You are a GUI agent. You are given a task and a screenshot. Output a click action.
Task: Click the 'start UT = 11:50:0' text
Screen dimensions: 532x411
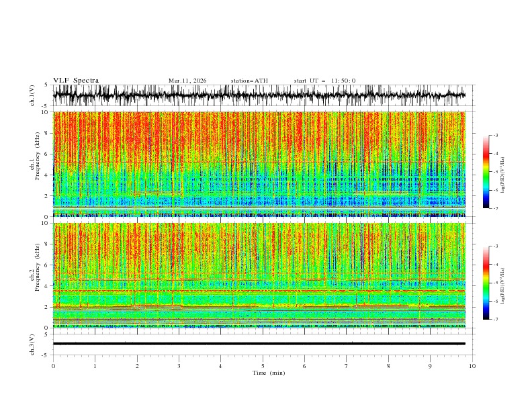click(x=324, y=81)
